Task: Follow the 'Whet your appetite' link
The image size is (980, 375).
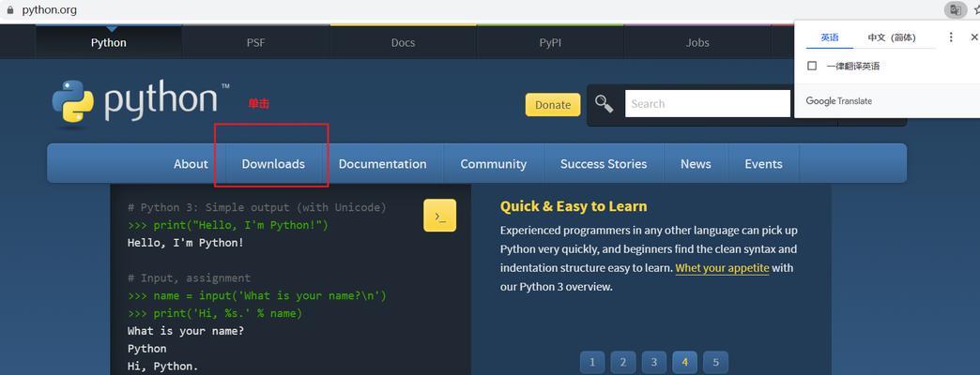Action: [722, 268]
